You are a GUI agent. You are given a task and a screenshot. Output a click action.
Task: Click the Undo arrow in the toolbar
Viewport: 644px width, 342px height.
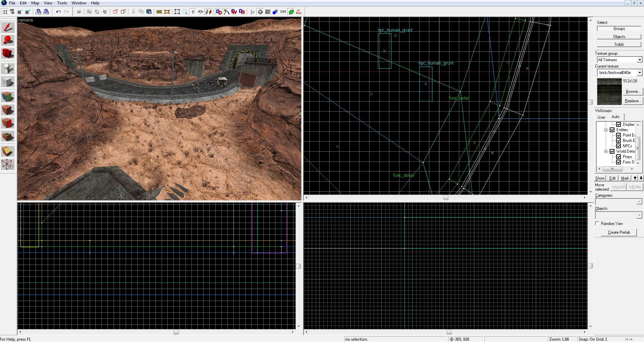coord(58,12)
